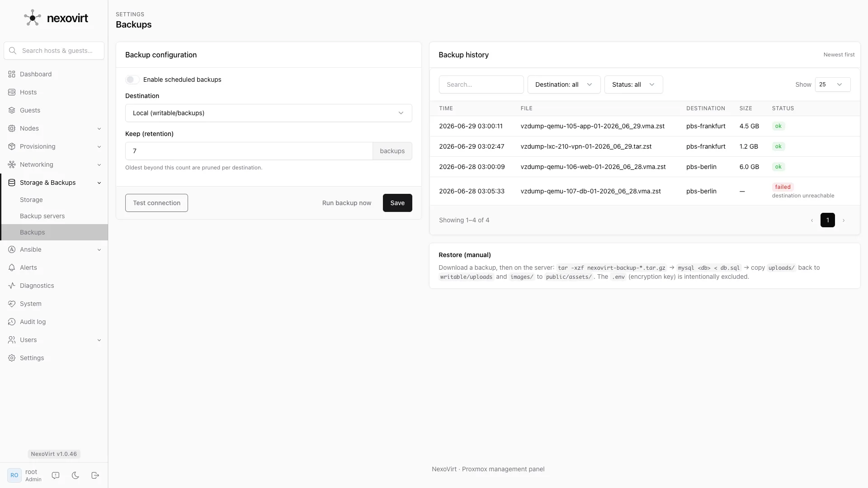The height and width of the screenshot is (488, 868).
Task: Click the Settings gear icon
Action: pos(12,358)
